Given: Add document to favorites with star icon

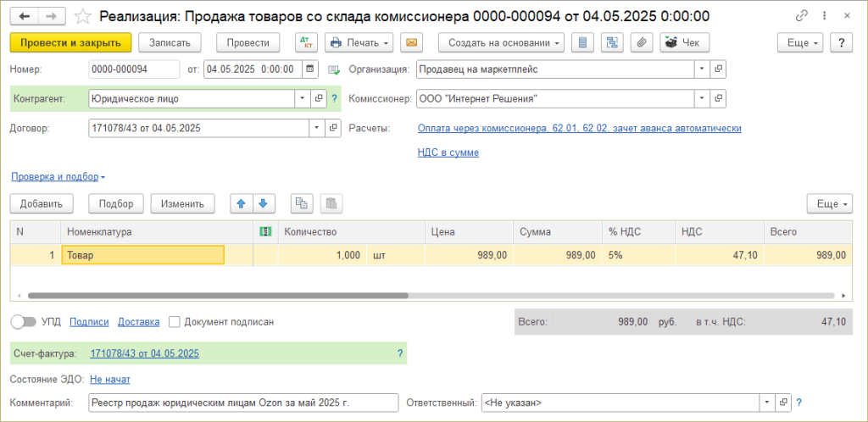Looking at the screenshot, I should [83, 16].
